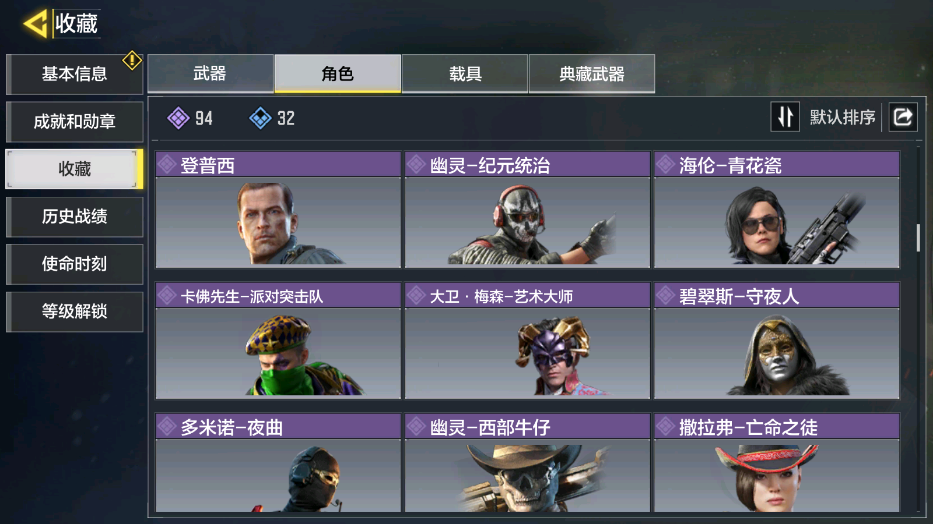
Task: Tap the yellow back arrow icon
Action: coord(36,24)
